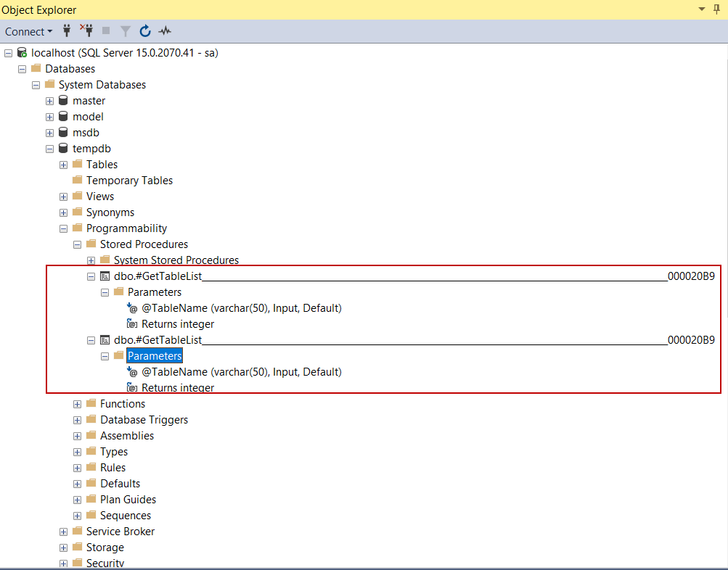Connect Object Explorer using the plug icon
This screenshot has height=570, width=728.
coord(66,31)
